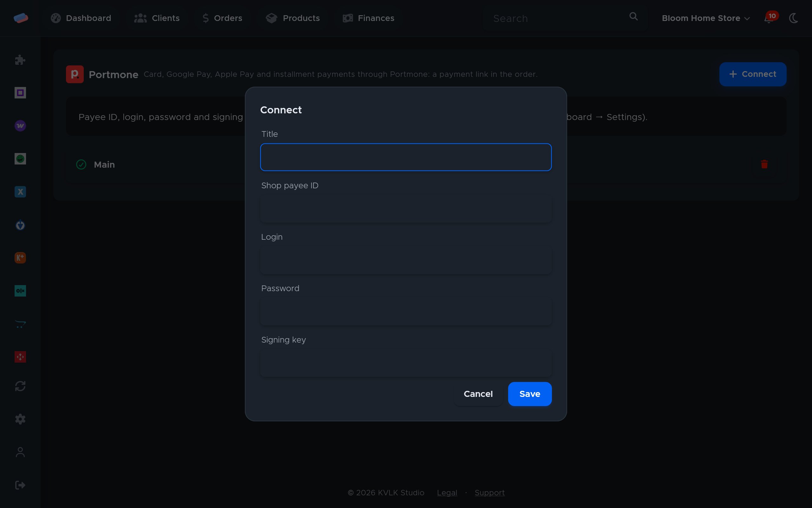Open the Orders menu item

(x=222, y=18)
